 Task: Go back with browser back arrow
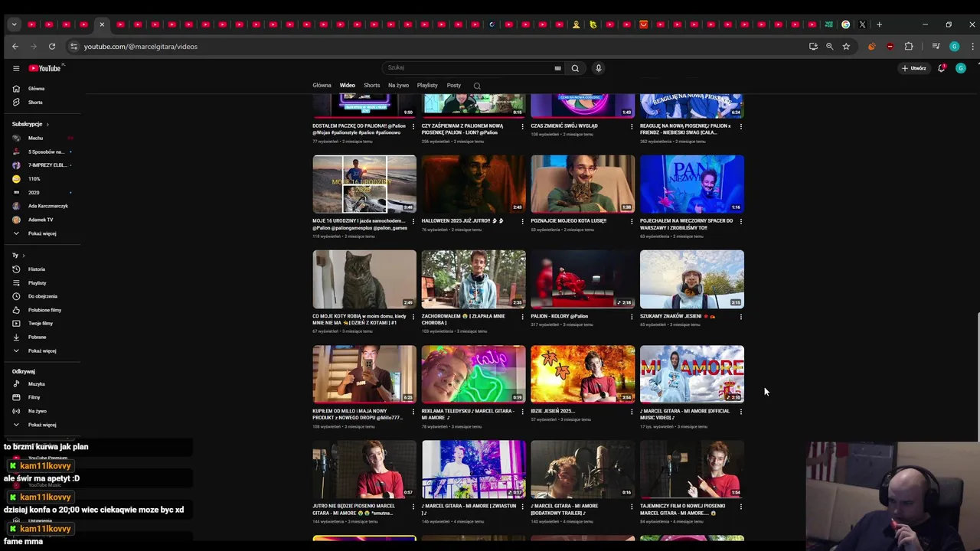click(x=15, y=47)
